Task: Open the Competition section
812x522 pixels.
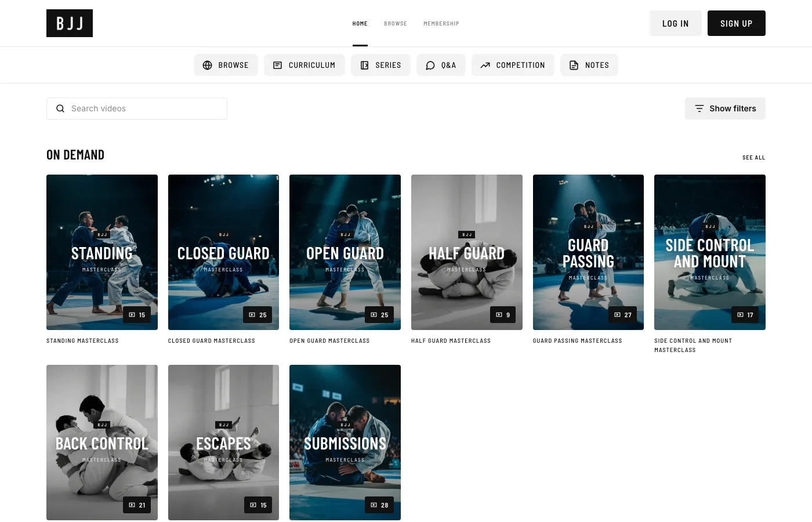Action: (513, 65)
